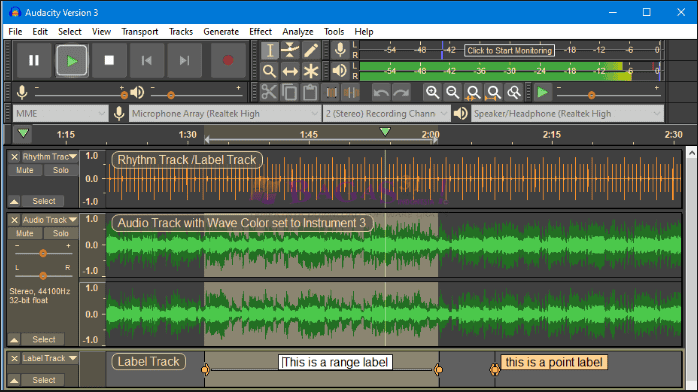698x392 pixels.
Task: Pause playback with the Pause button
Action: click(34, 60)
